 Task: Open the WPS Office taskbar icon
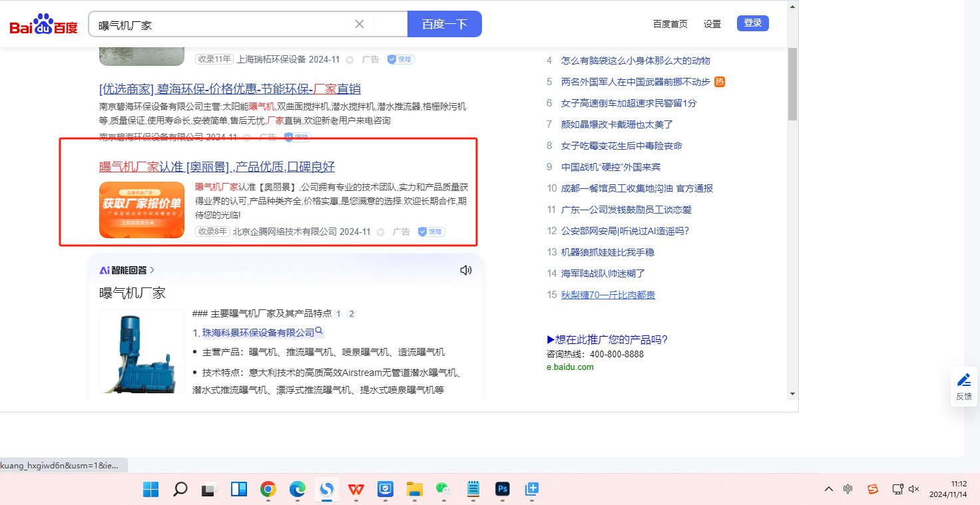coord(356,490)
